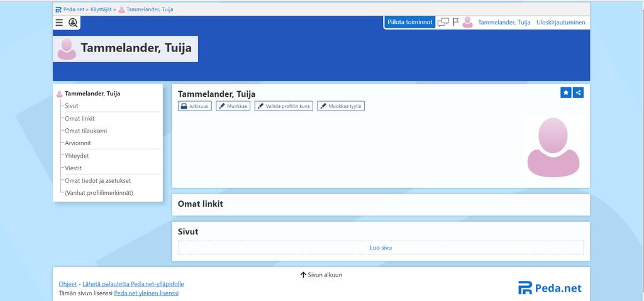Viewport: 644px width, 301px height.
Task: Open Peda.net yleinen lisenssi link
Action: (146, 293)
